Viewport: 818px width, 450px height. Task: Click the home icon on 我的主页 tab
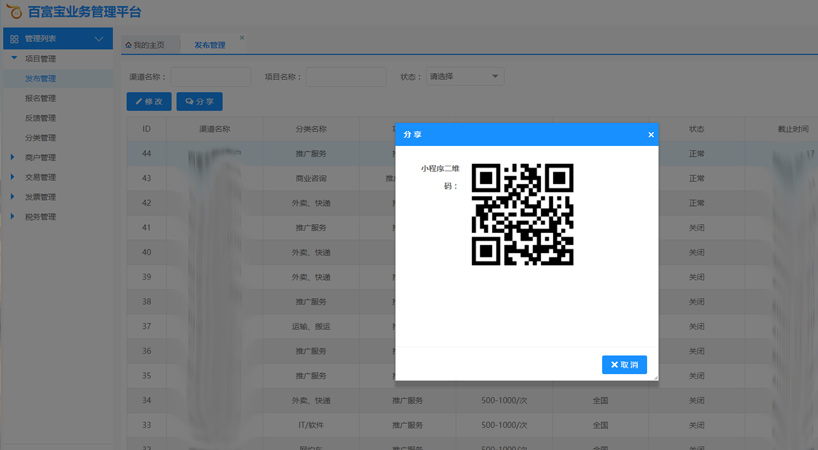129,45
